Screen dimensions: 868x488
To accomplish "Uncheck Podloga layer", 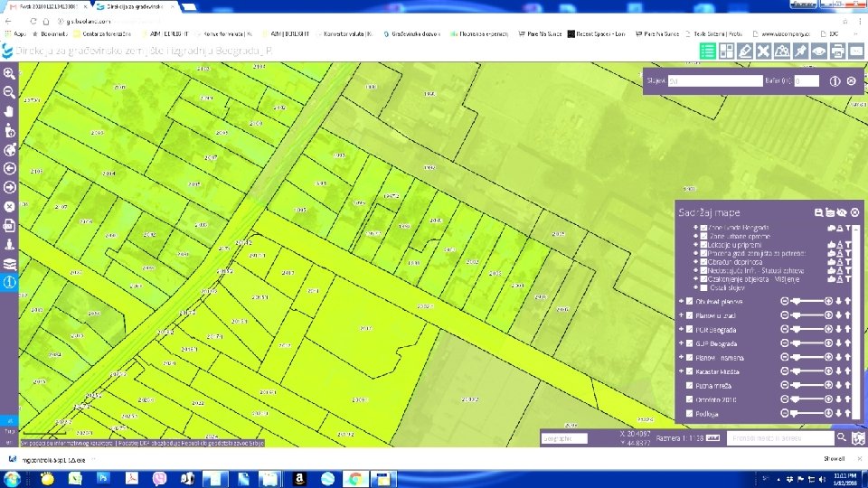I will (689, 413).
